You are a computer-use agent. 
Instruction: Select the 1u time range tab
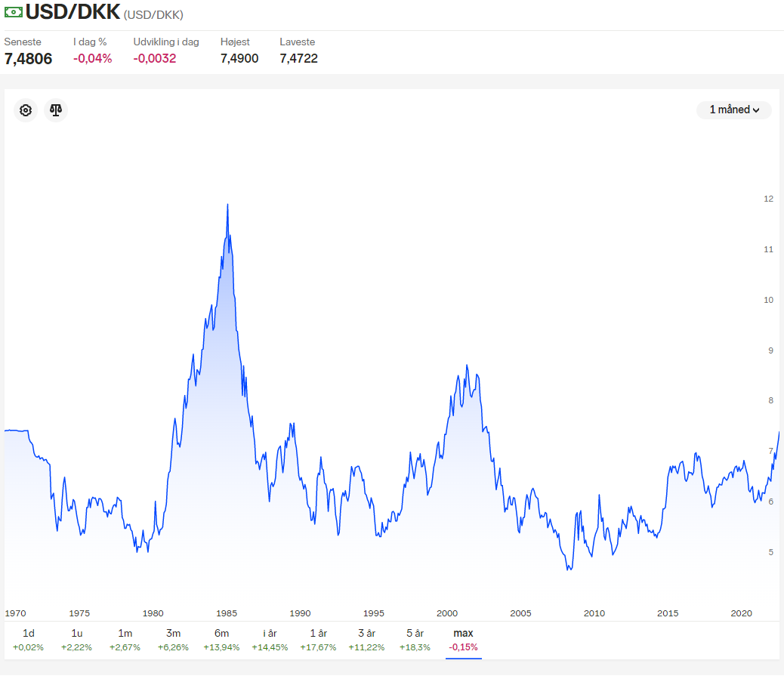[76, 640]
